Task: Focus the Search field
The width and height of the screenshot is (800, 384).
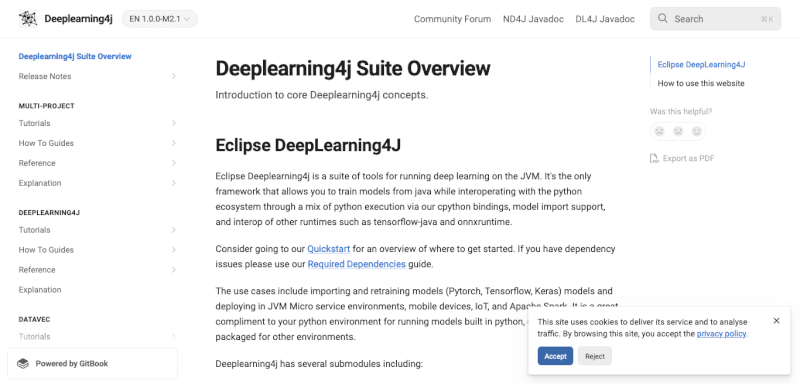Action: tap(715, 19)
